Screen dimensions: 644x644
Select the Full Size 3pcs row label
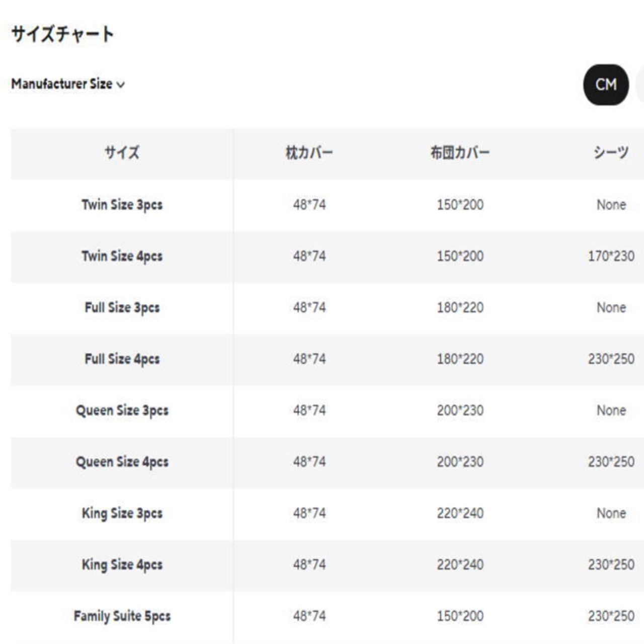pyautogui.click(x=122, y=307)
